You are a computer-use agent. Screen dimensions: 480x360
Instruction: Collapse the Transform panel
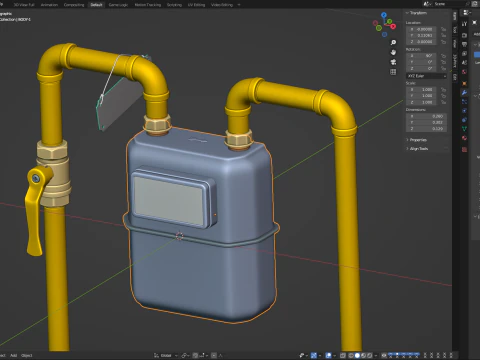click(418, 13)
